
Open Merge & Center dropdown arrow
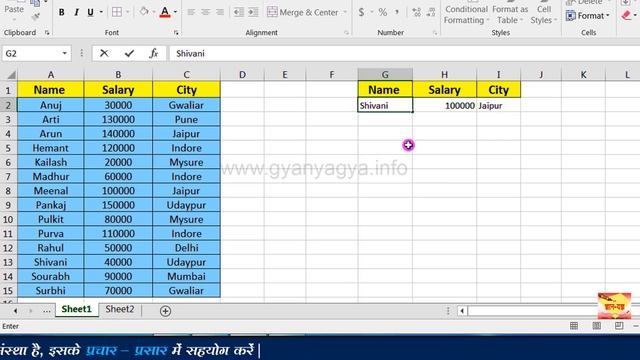click(x=345, y=12)
